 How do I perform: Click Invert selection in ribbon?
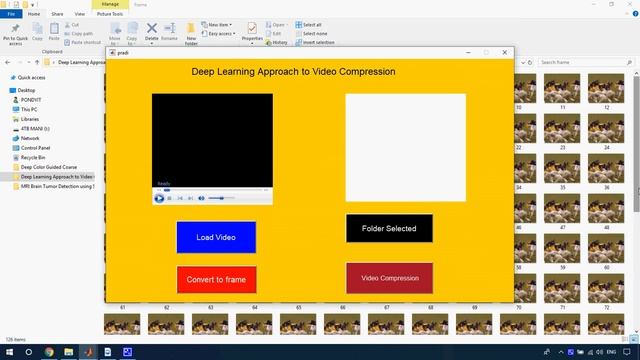pos(315,42)
